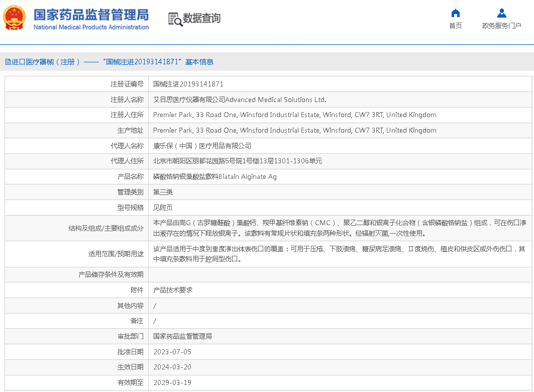Select the expiry date 2029-03-19
The width and height of the screenshot is (534, 392).
[172, 382]
